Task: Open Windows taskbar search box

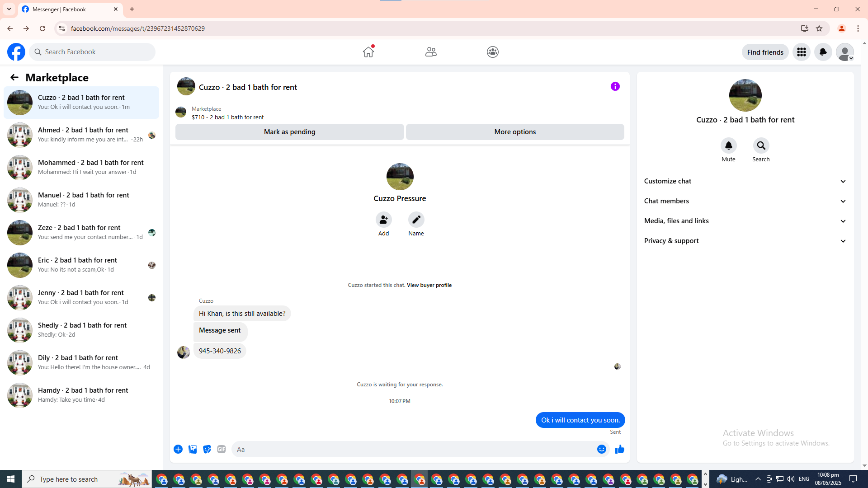Action: pos(87,479)
